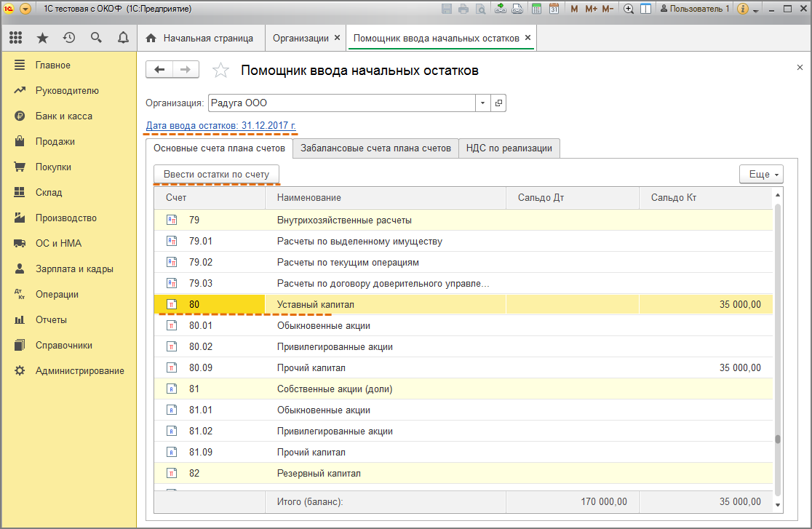
Task: Click Ввести остатки по счету button
Action: [216, 175]
